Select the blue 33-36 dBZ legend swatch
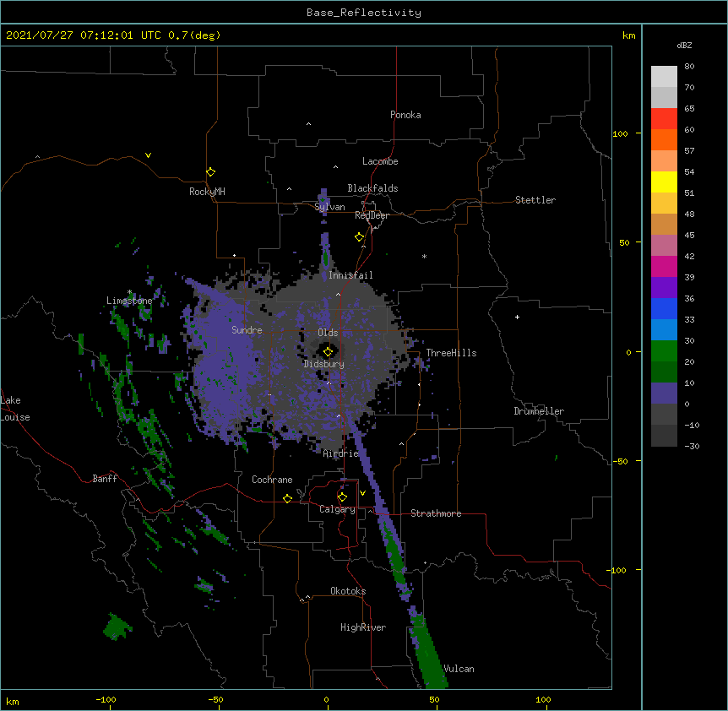 pyautogui.click(x=664, y=308)
